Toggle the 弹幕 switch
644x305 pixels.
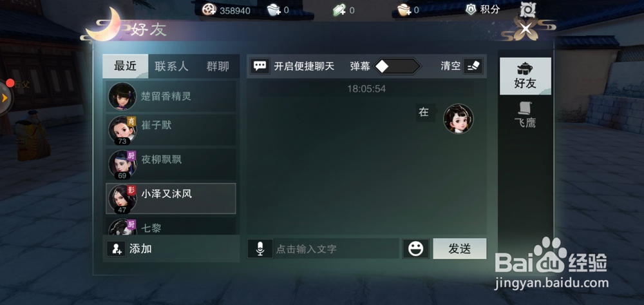pos(397,66)
